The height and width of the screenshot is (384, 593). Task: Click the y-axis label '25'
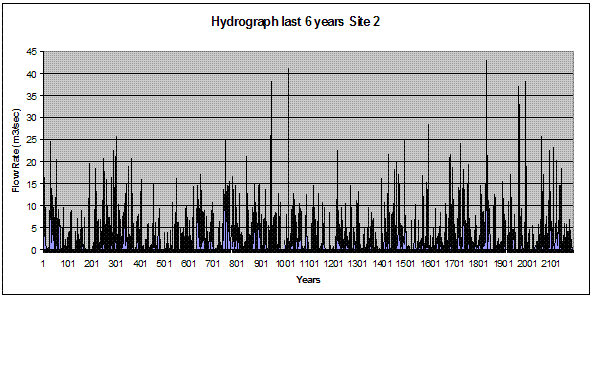pyautogui.click(x=32, y=140)
